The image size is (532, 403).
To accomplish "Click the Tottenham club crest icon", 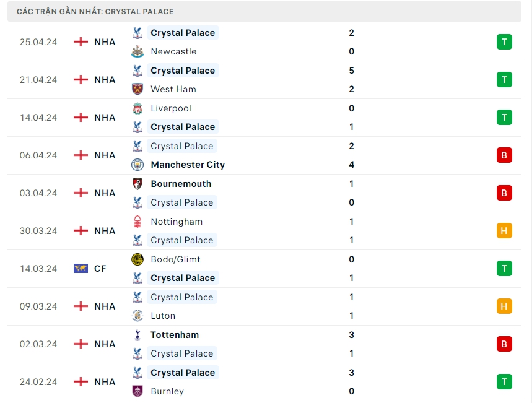I will (137, 335).
